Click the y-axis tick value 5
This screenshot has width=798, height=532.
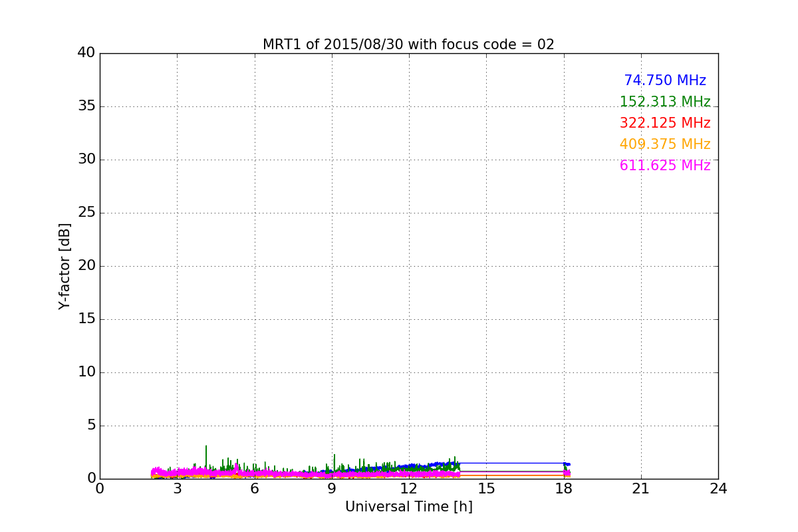click(x=91, y=426)
